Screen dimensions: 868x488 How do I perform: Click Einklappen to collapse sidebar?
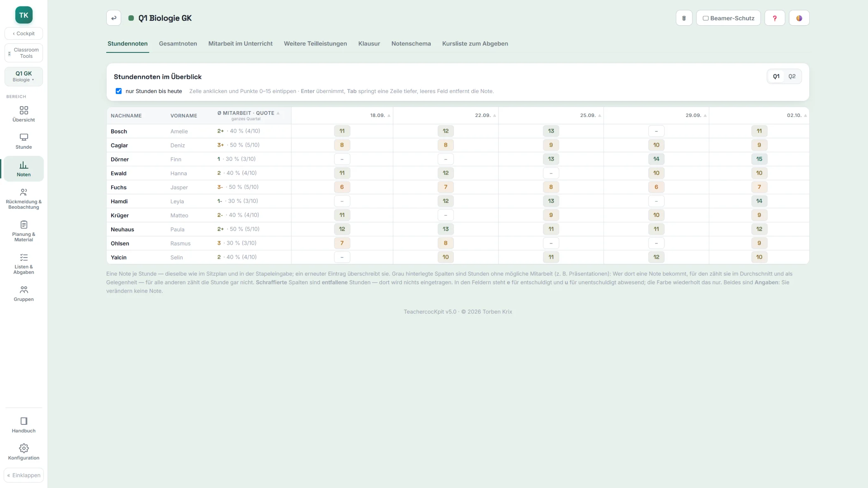pyautogui.click(x=24, y=475)
